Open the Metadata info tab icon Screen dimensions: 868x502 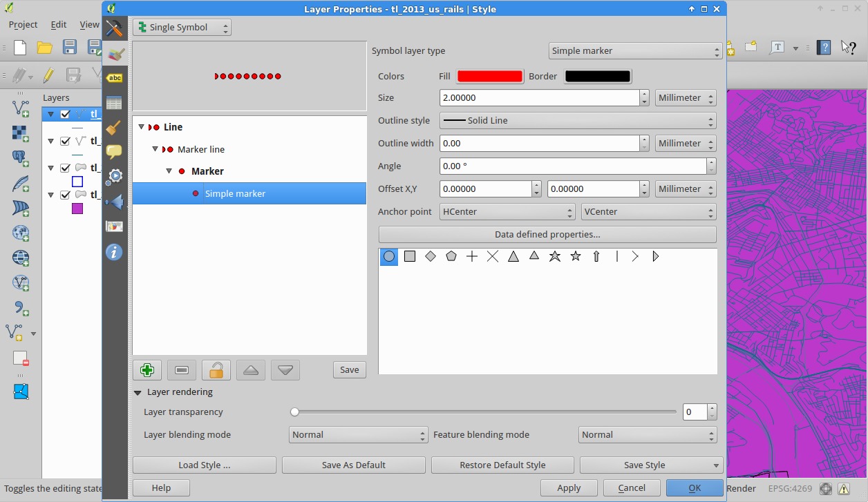point(115,252)
